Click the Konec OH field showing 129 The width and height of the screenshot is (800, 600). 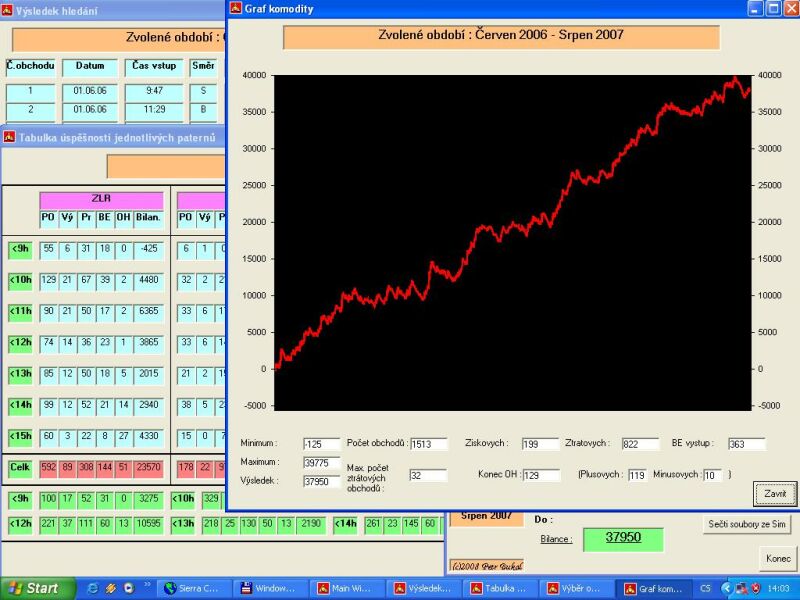(x=541, y=476)
